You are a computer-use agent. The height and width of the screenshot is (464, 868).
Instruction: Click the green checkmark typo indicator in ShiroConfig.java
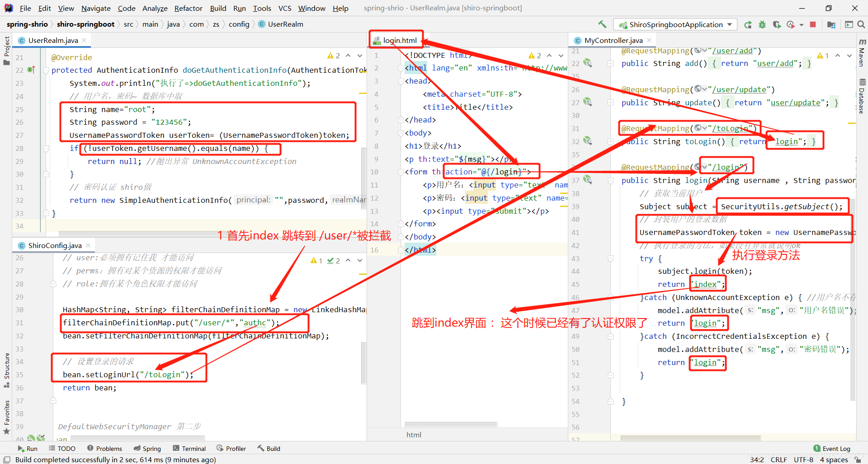tap(330, 261)
